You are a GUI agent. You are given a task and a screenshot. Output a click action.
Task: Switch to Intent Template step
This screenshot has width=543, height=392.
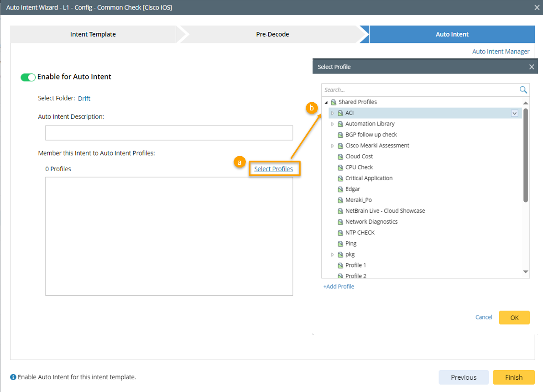(x=93, y=34)
